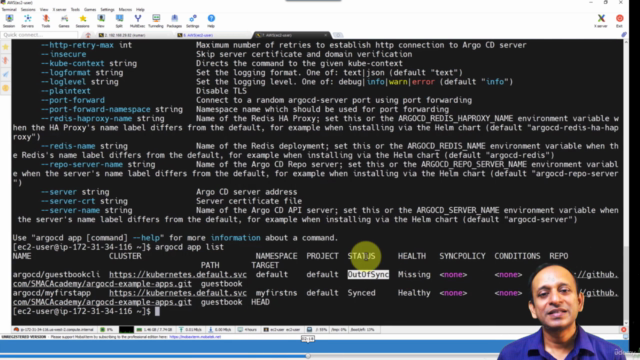The image size is (640, 360).
Task: Click the View toolbar icon
Action: coord(101,21)
